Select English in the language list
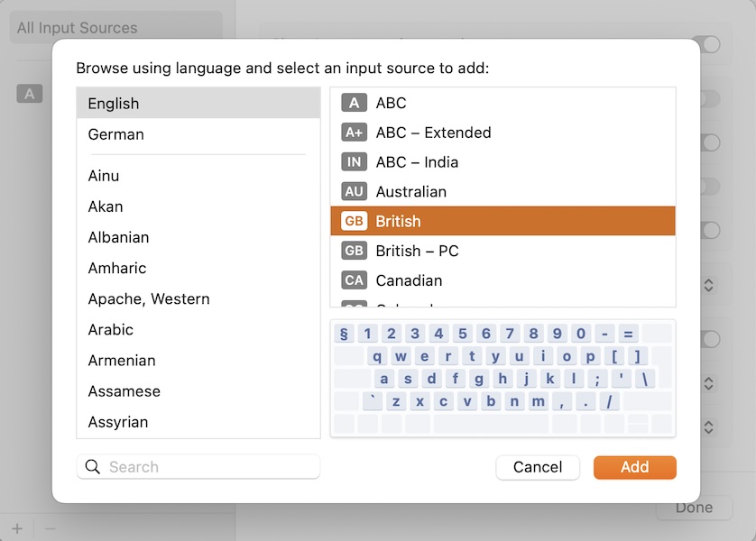Viewport: 756px width, 541px height. click(x=198, y=103)
